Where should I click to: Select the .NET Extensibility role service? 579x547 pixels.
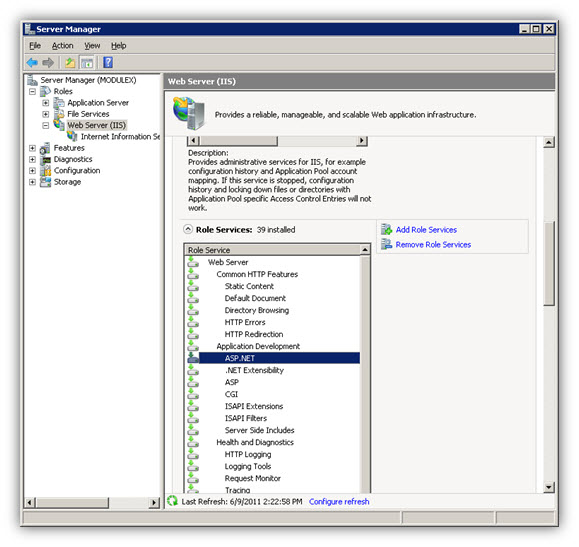coord(254,370)
